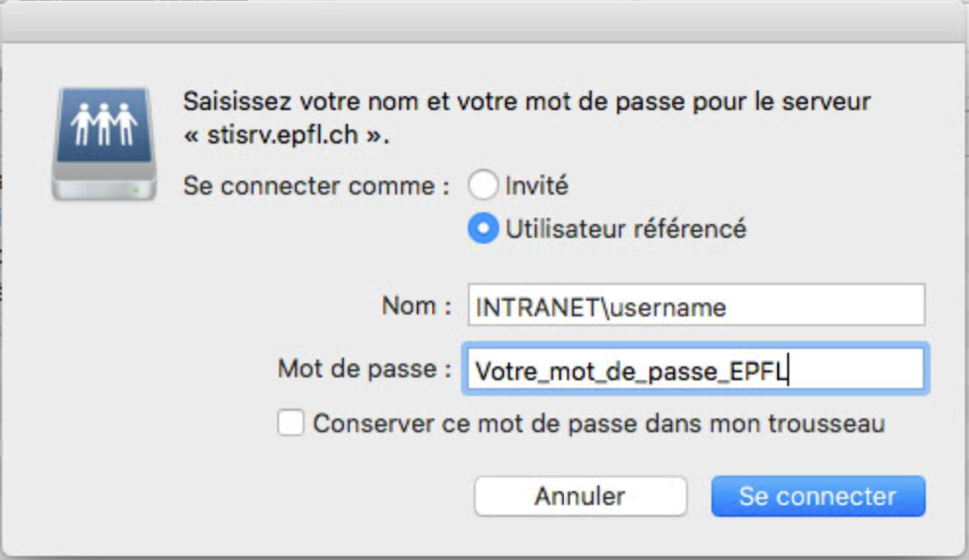Click inside the Mot de passe field
Viewport: 969px width, 560px height.
(x=694, y=370)
